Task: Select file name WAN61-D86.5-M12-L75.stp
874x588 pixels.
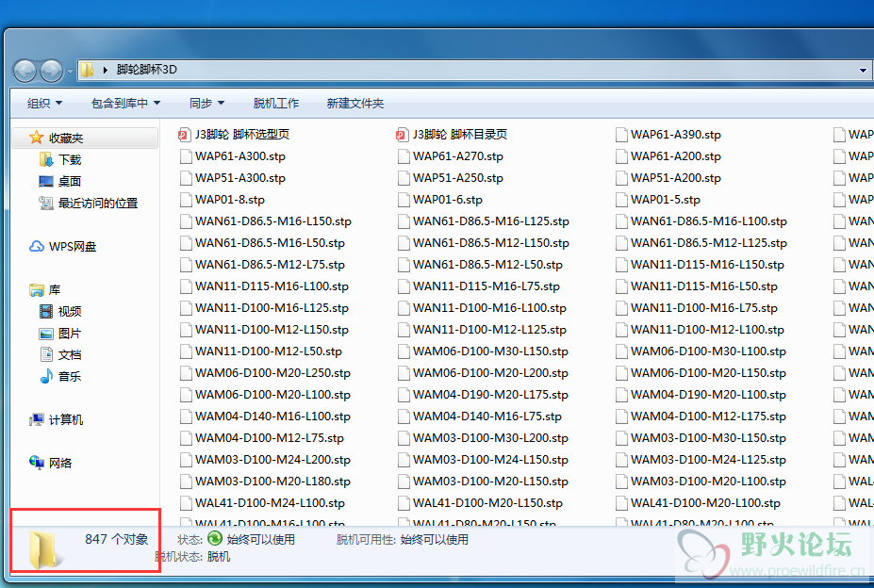Action: 270,265
